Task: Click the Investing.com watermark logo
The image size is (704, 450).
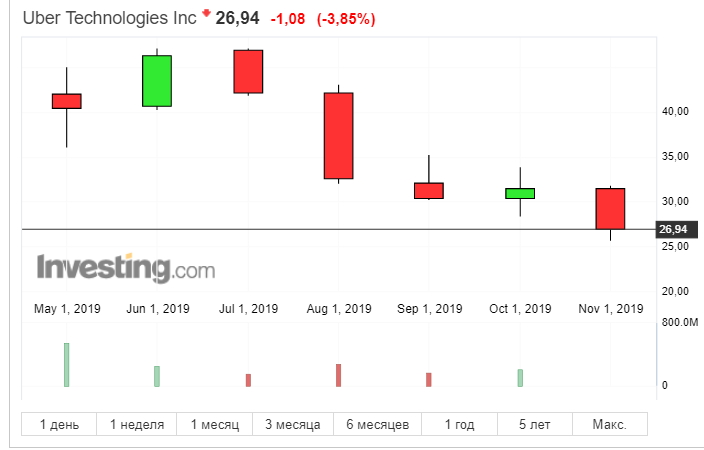Action: pyautogui.click(x=126, y=268)
